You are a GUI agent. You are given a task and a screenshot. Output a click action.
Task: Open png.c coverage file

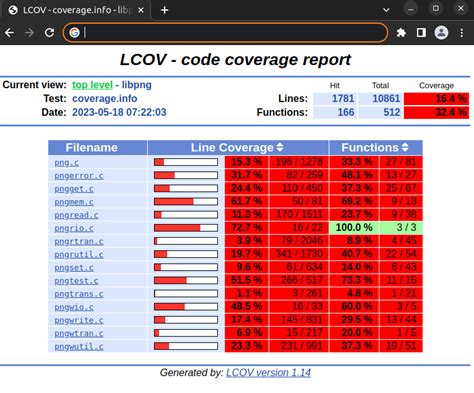66,163
